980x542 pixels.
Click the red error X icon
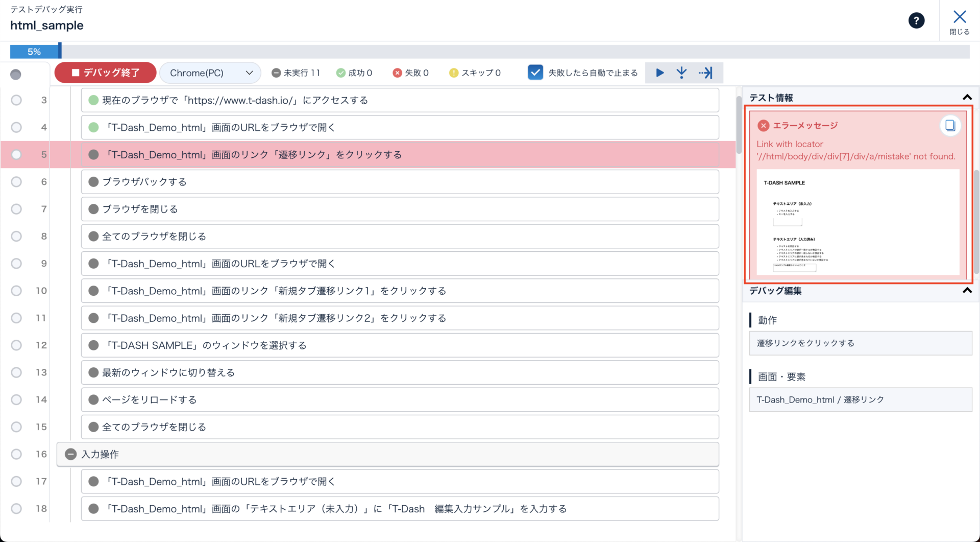click(x=763, y=126)
